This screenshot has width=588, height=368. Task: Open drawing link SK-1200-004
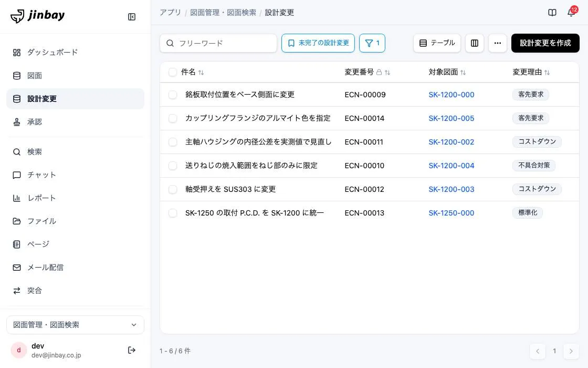coord(451,166)
